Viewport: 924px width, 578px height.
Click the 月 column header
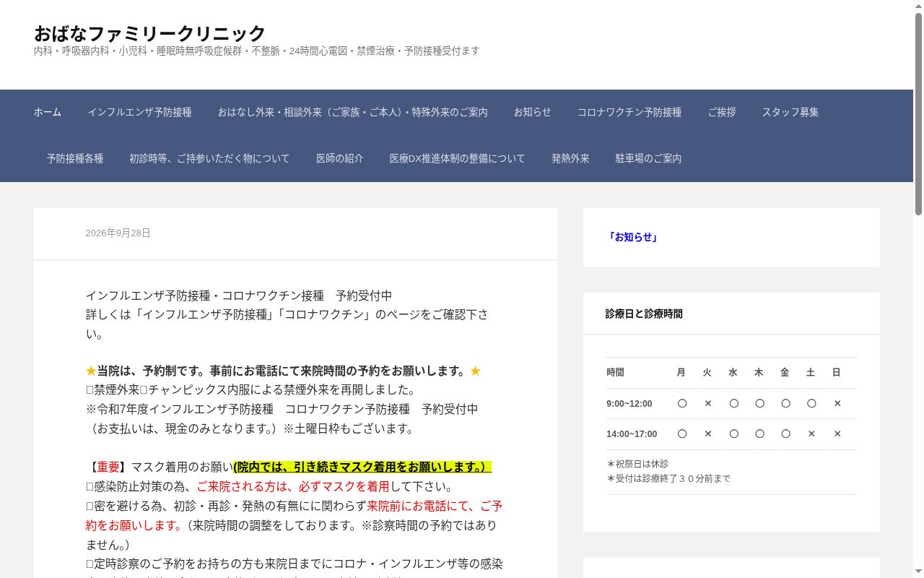coord(681,373)
